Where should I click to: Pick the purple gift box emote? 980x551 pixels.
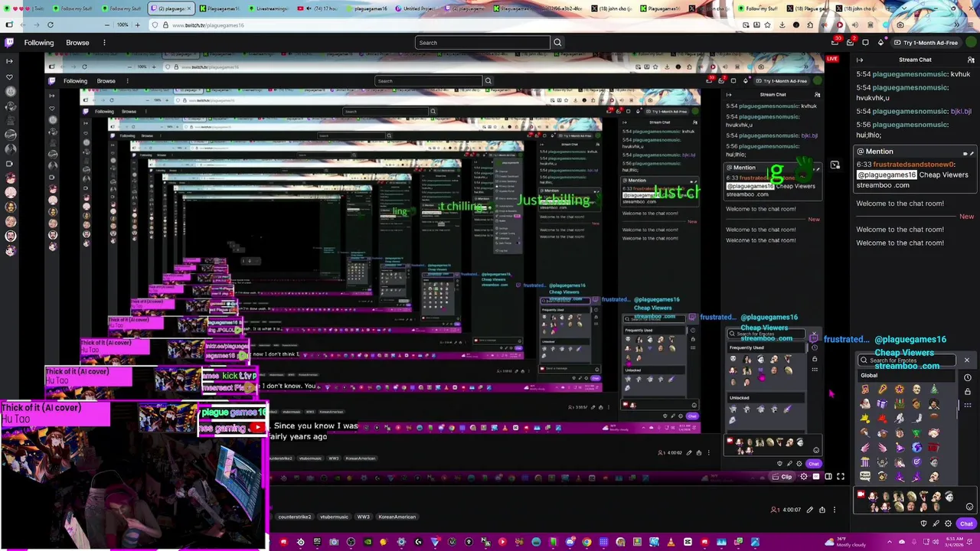[x=882, y=403]
